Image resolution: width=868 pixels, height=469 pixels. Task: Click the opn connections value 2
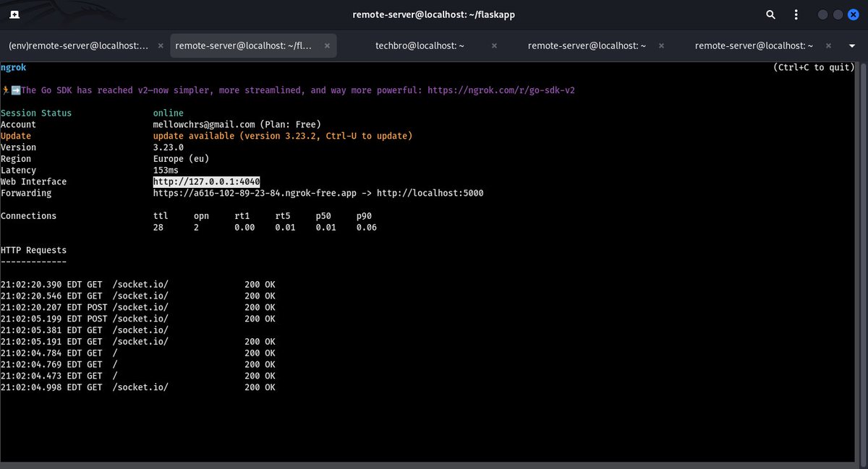tap(196, 228)
